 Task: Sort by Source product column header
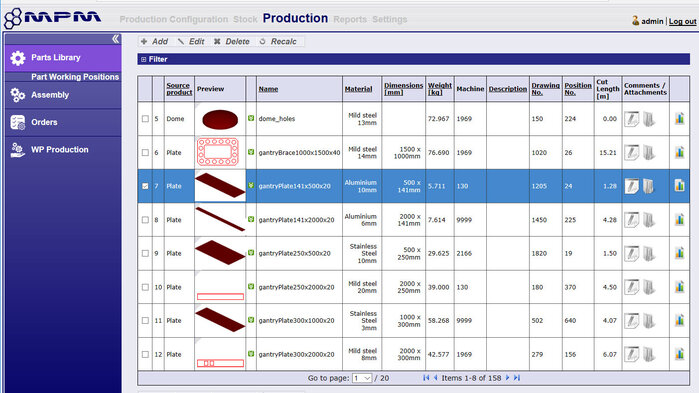179,89
